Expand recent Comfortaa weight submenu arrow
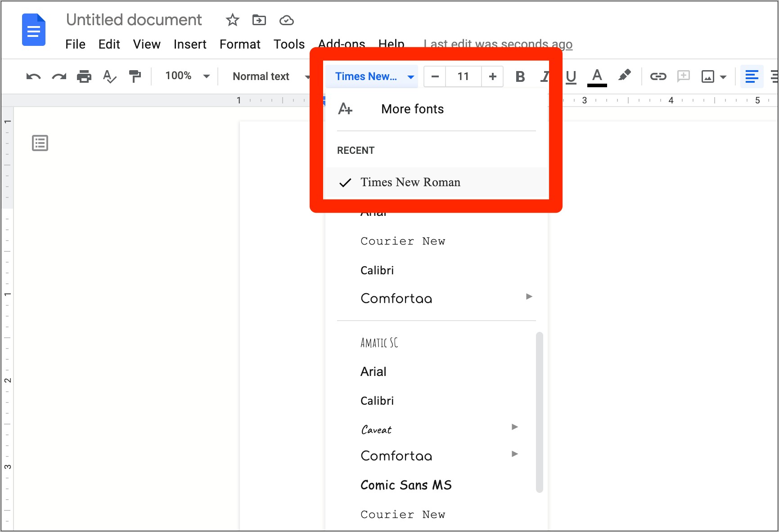779x532 pixels. 529,296
